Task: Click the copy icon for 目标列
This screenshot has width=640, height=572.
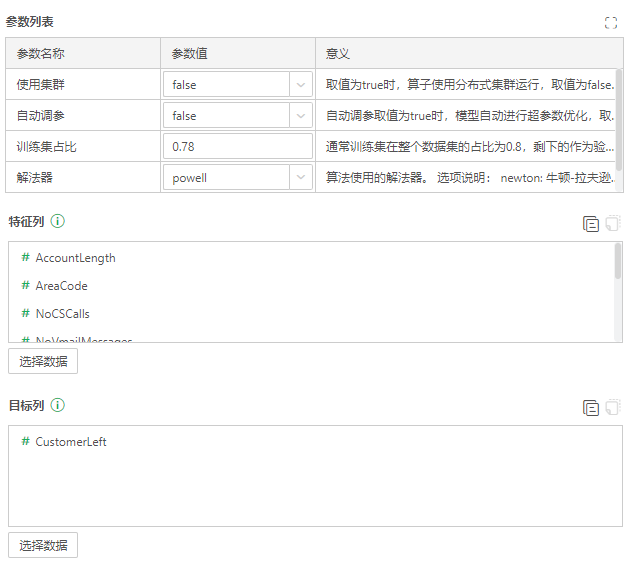Action: [x=591, y=407]
